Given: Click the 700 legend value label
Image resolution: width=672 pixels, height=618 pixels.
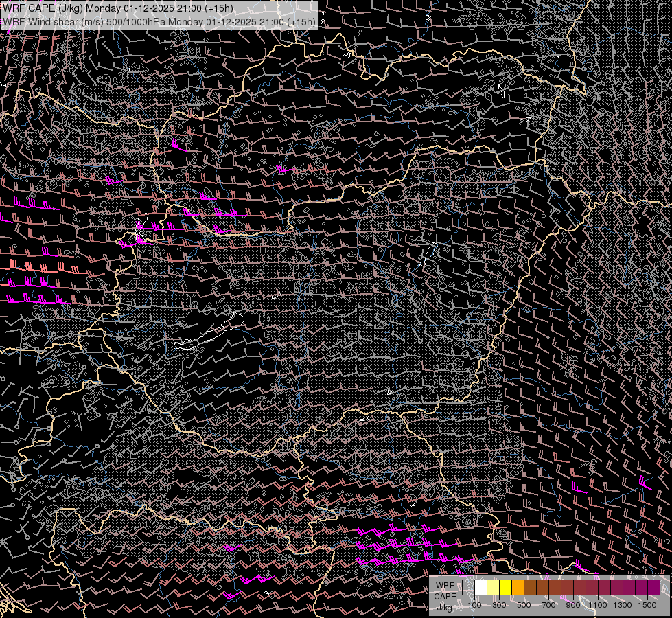Looking at the screenshot, I should [x=548, y=605].
